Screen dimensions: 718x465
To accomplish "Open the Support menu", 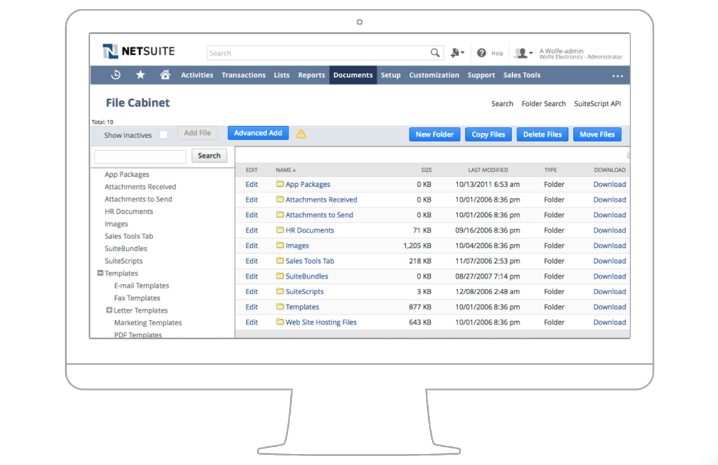I will click(481, 75).
